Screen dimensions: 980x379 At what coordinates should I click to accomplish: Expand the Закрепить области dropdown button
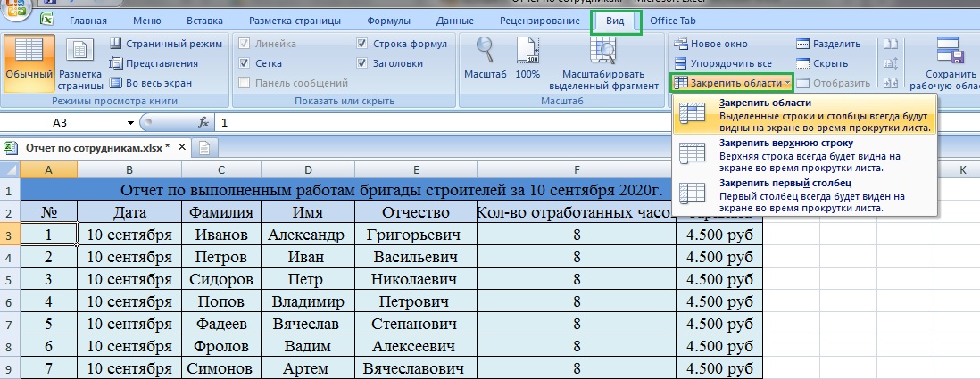tap(732, 83)
